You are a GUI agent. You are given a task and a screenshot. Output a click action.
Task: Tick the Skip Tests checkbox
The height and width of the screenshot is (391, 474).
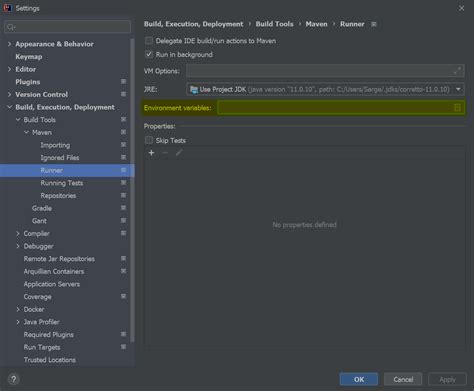149,140
